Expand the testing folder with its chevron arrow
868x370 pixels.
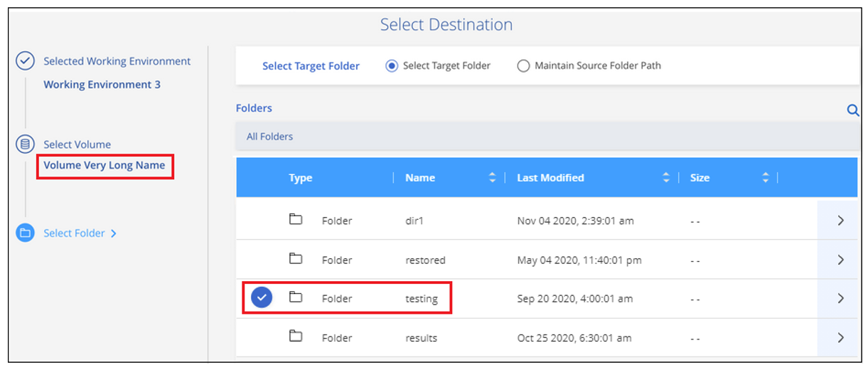pos(841,298)
